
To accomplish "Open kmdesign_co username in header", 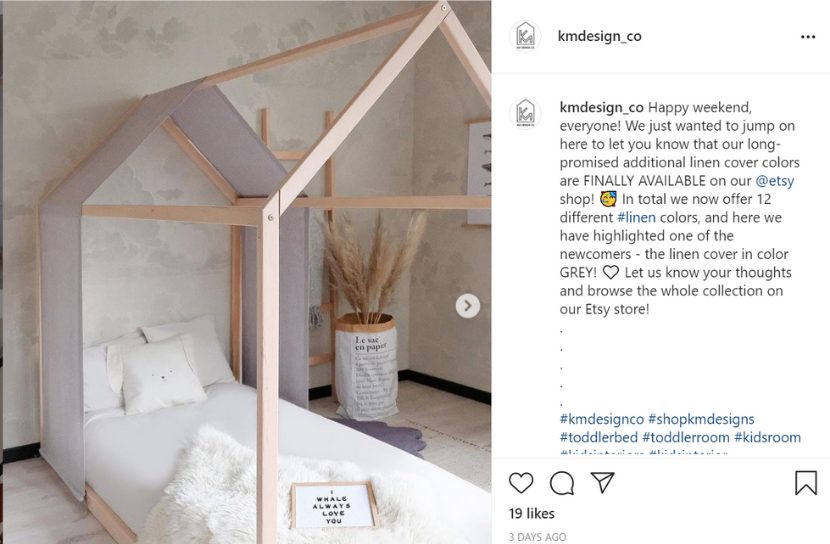I will click(600, 36).
